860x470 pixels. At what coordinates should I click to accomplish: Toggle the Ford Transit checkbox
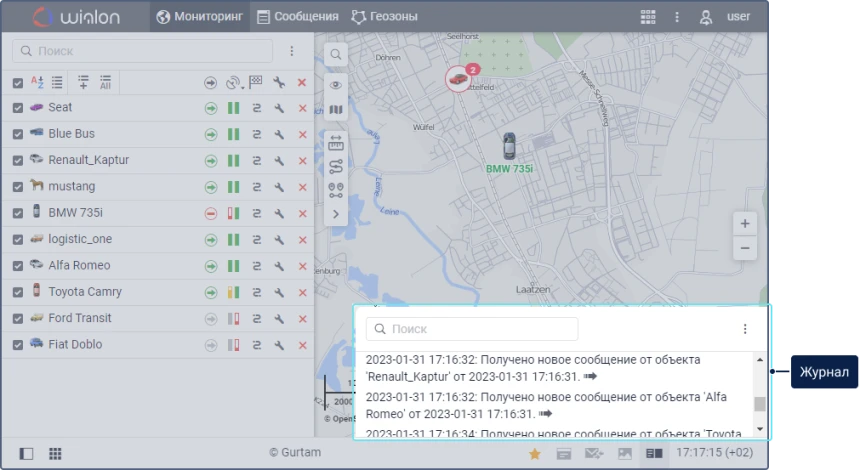(x=18, y=319)
